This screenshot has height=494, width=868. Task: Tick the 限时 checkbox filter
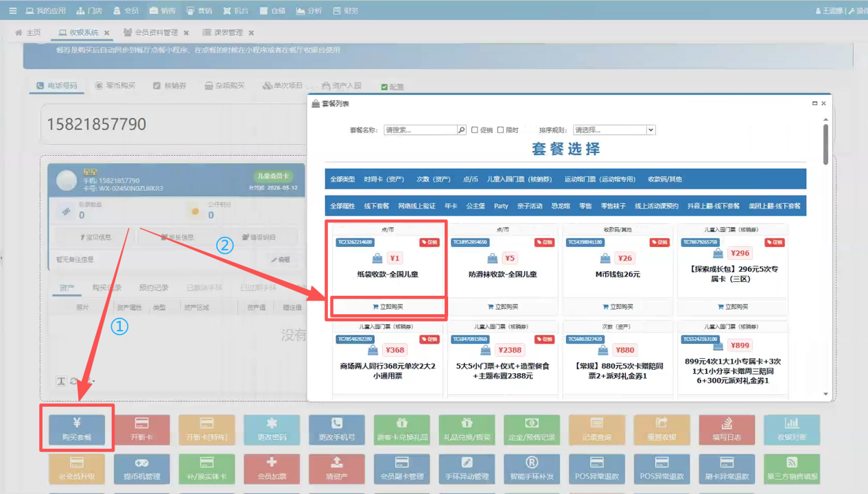(501, 130)
